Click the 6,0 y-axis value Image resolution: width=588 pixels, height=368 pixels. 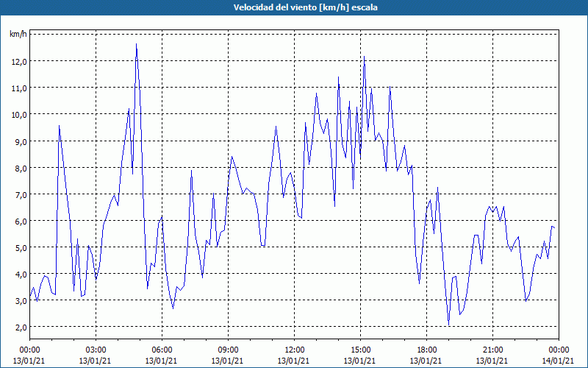pos(21,222)
